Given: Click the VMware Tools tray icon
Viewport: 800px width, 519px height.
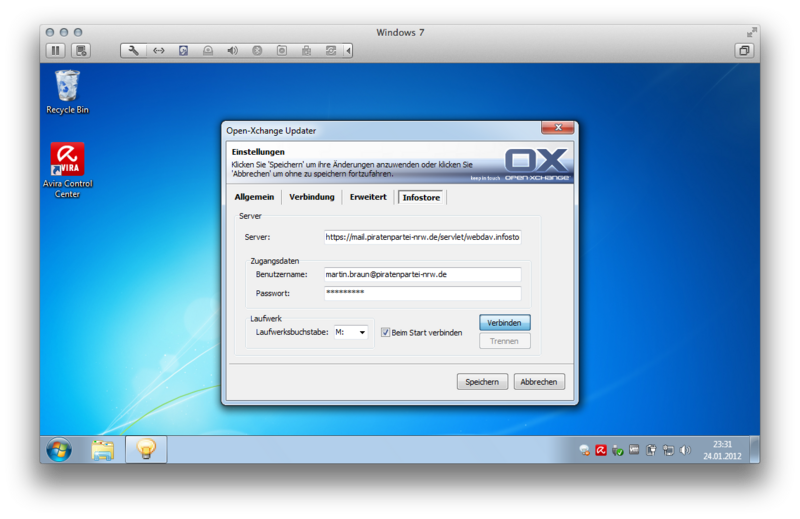Looking at the screenshot, I should click(x=634, y=450).
